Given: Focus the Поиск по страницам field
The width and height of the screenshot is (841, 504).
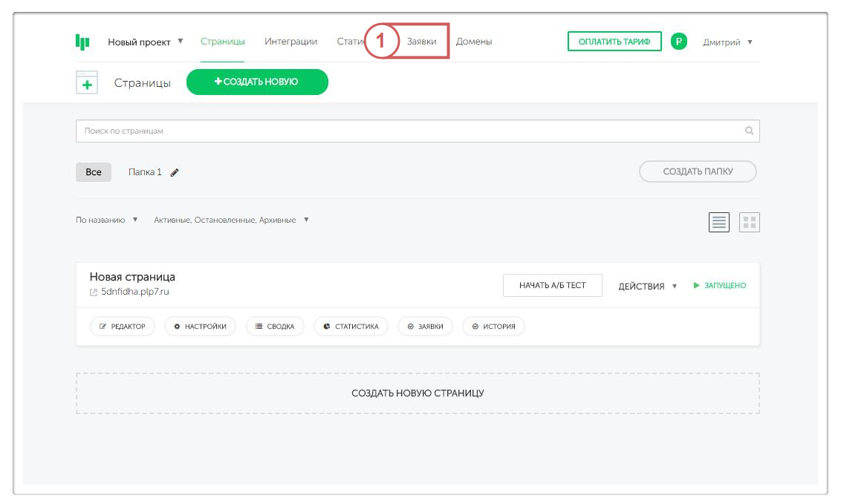Looking at the screenshot, I should 409,131.
